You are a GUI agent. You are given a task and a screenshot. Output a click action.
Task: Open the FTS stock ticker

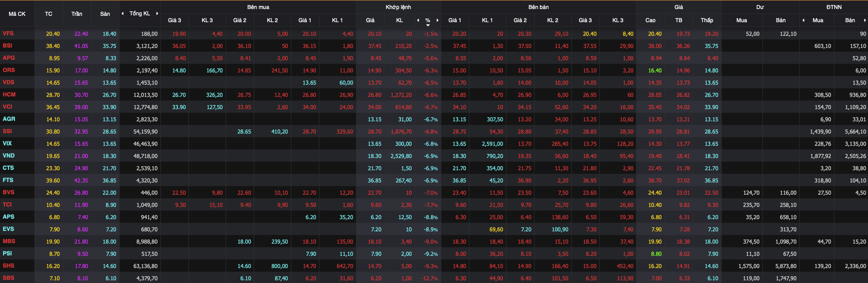tap(8, 180)
